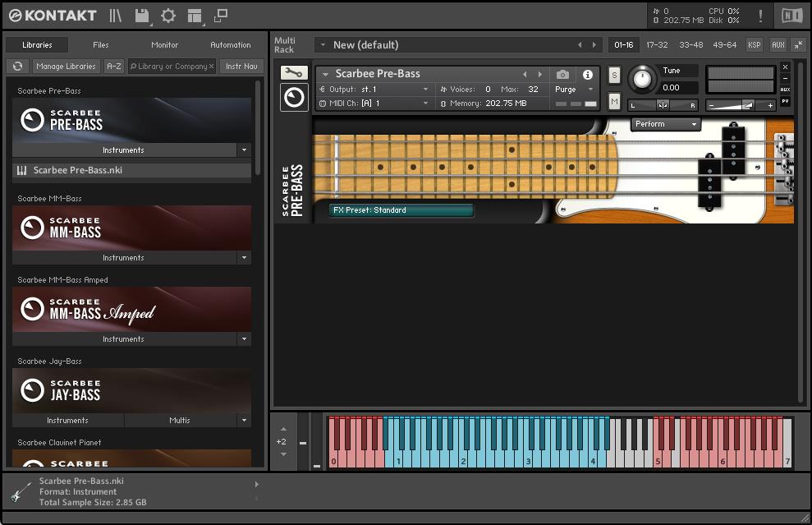
Task: Open the Perform view dropdown
Action: pos(665,124)
